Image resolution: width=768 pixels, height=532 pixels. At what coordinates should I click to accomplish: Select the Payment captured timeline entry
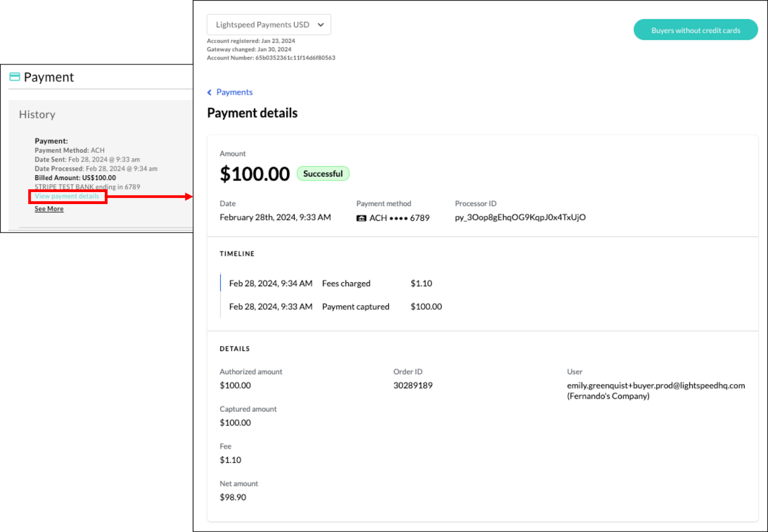click(x=355, y=307)
